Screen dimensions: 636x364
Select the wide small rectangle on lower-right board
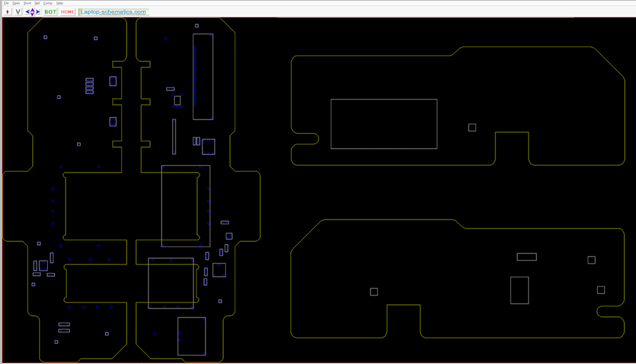coord(527,257)
